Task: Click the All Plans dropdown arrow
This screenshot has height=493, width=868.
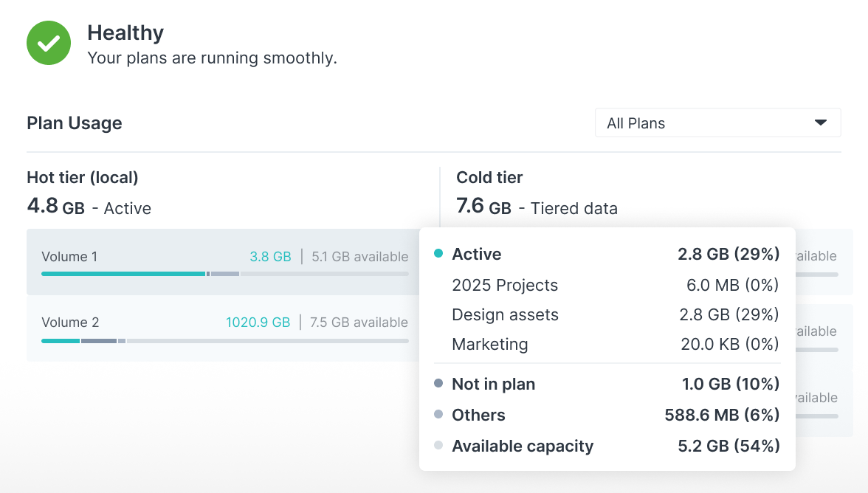Action: click(820, 123)
